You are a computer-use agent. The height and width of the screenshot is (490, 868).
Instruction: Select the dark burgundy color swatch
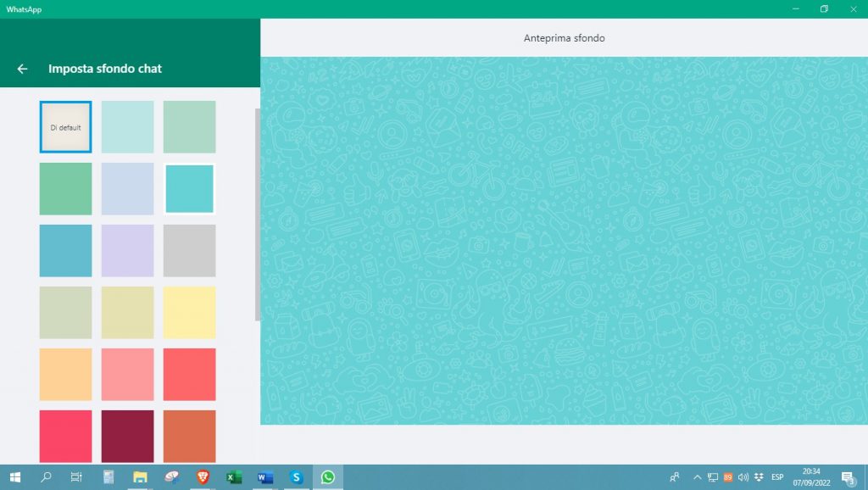[x=127, y=436]
